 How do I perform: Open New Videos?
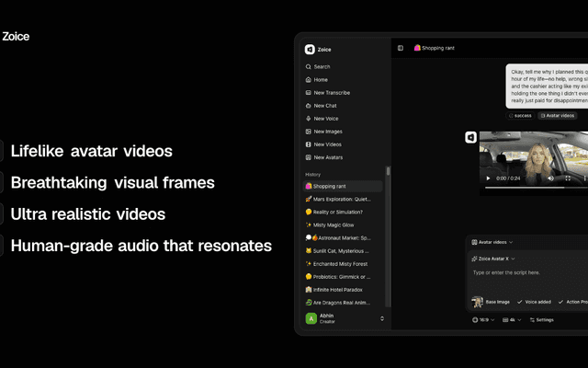click(x=323, y=144)
